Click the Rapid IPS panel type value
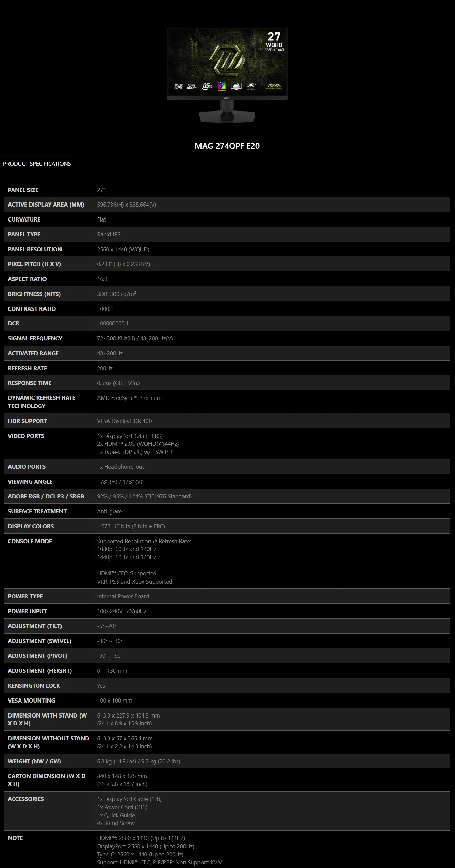455x868 pixels. coord(109,234)
